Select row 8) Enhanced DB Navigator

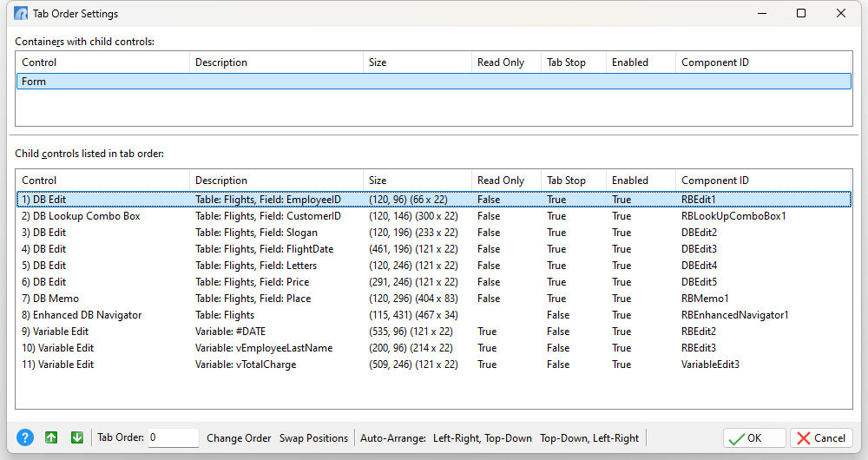[x=434, y=315]
